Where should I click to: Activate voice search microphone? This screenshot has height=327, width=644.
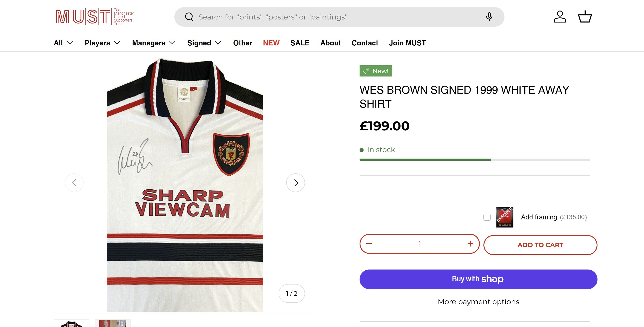489,17
